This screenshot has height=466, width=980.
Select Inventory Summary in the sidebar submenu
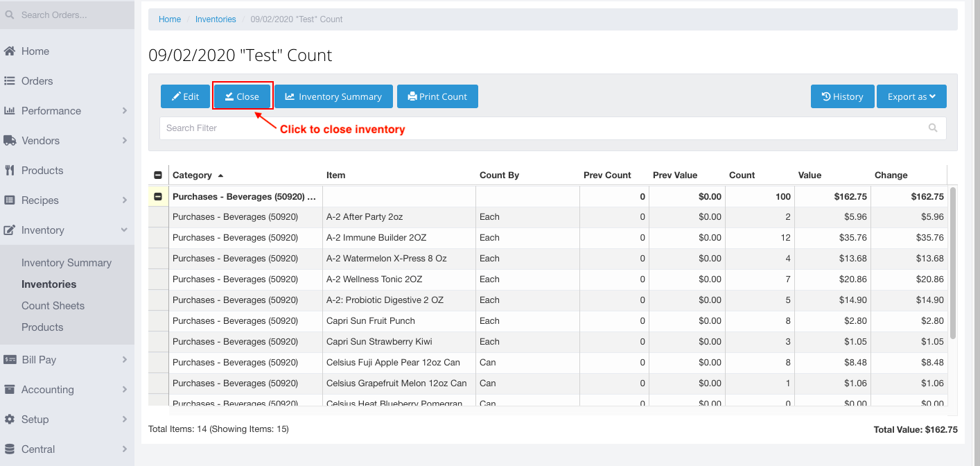67,263
